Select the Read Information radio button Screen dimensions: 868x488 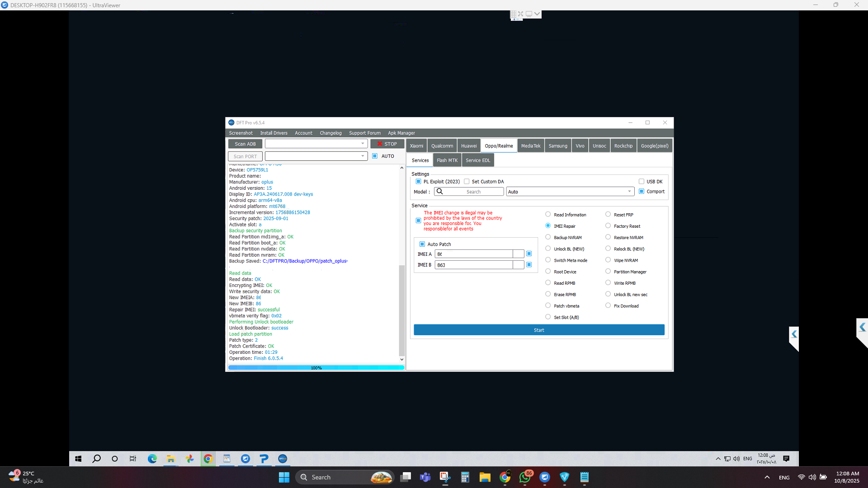(548, 215)
